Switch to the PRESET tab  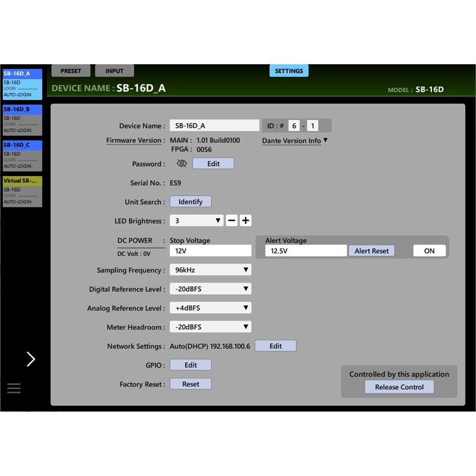pyautogui.click(x=71, y=71)
